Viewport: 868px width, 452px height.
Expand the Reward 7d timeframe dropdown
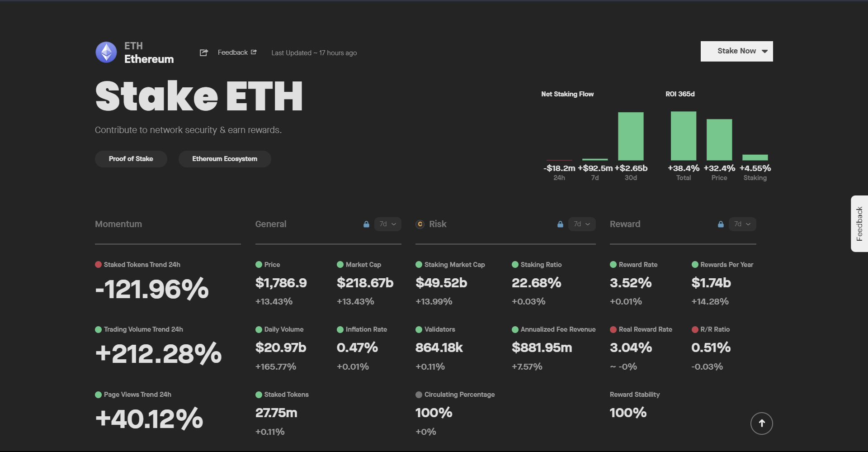[x=742, y=224]
